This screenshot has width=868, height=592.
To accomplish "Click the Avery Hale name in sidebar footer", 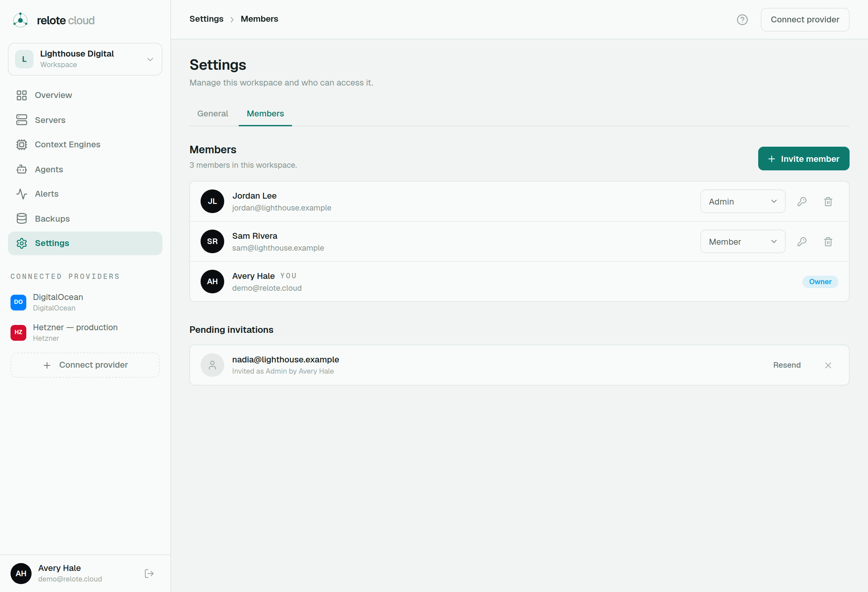I will [x=60, y=568].
